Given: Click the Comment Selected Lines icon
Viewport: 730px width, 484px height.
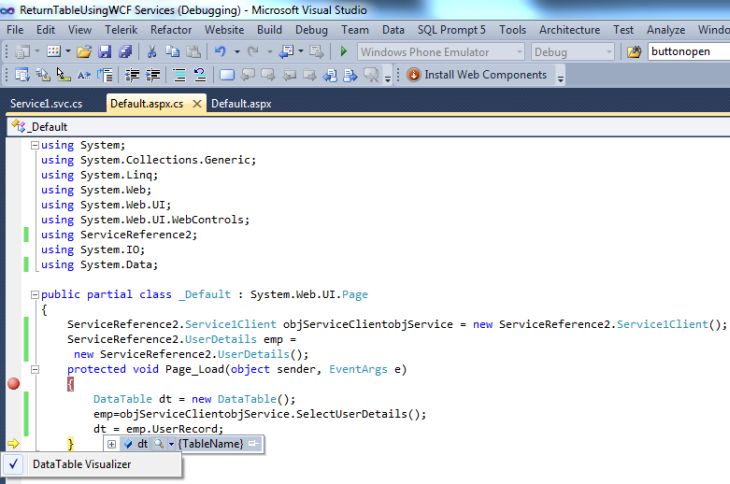Looking at the screenshot, I should [x=179, y=75].
